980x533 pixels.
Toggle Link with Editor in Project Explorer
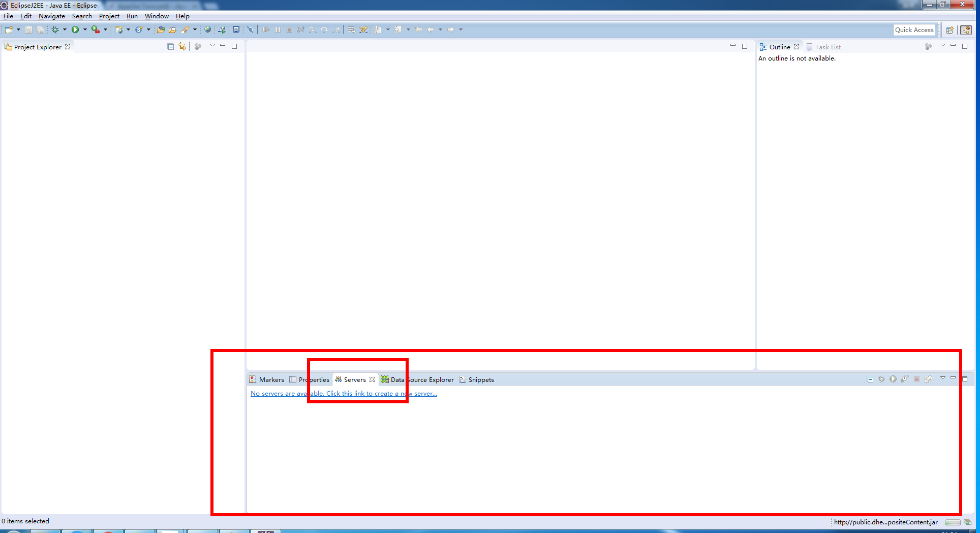tap(182, 47)
